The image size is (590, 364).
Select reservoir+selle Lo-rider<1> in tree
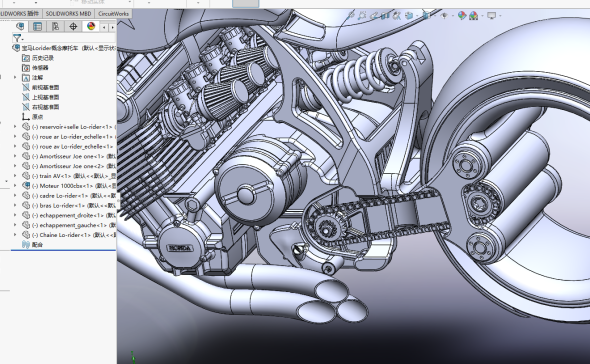click(x=69, y=127)
